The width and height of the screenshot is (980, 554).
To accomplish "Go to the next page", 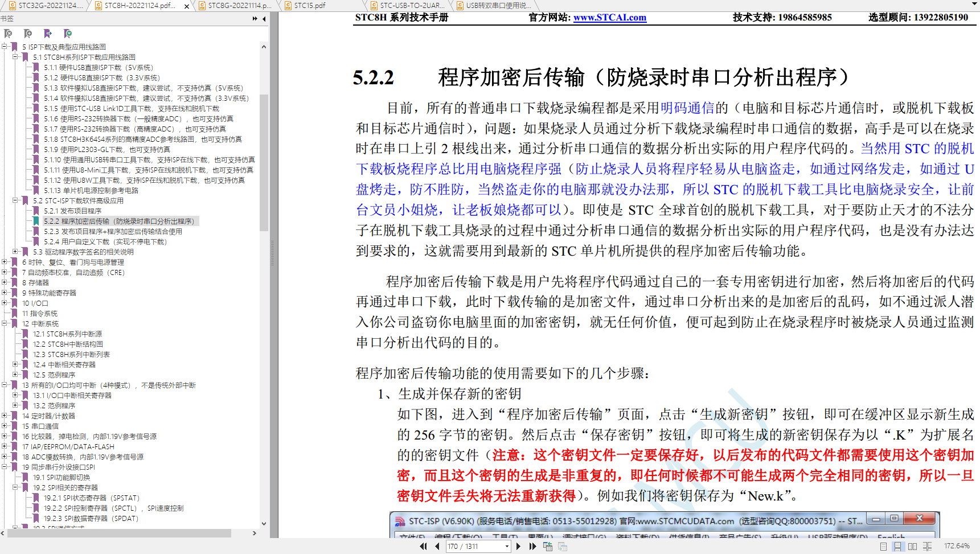I will pos(518,546).
